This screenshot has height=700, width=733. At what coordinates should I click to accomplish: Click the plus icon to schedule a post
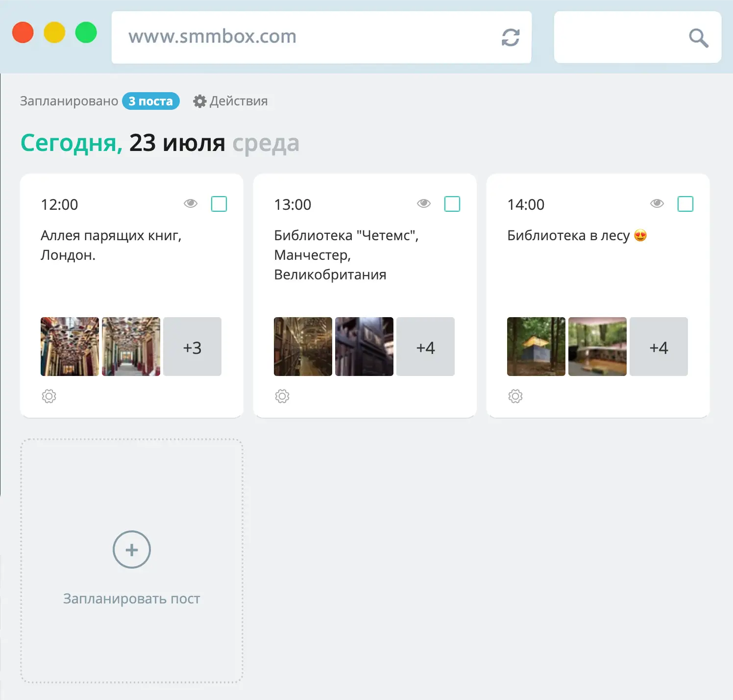(131, 550)
